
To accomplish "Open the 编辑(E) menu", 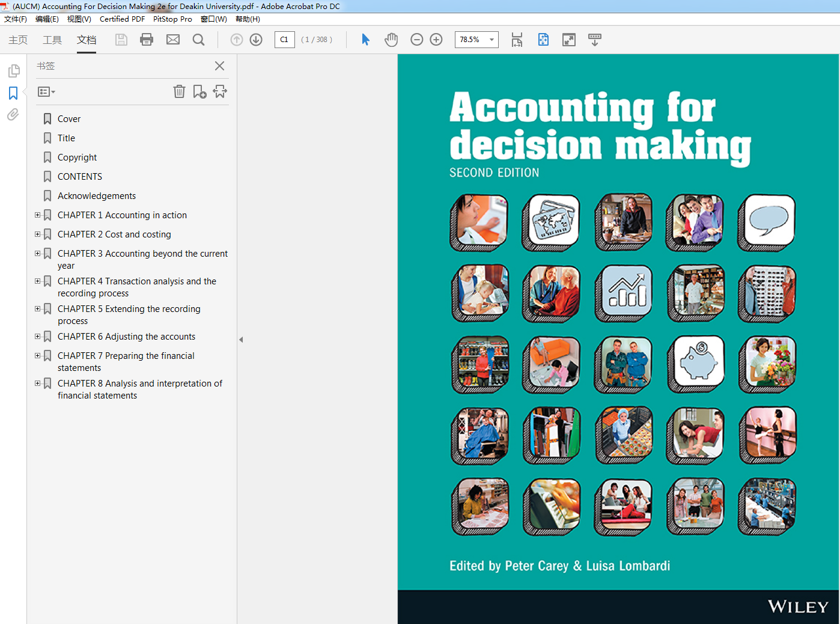I will (x=47, y=19).
